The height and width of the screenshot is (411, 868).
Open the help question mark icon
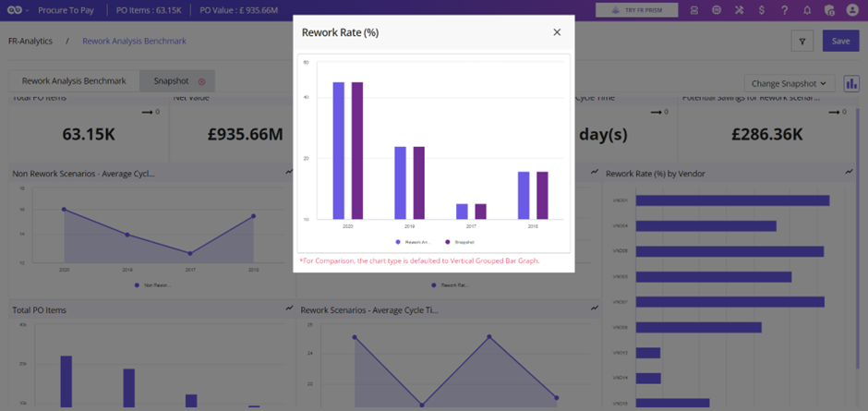[x=784, y=10]
